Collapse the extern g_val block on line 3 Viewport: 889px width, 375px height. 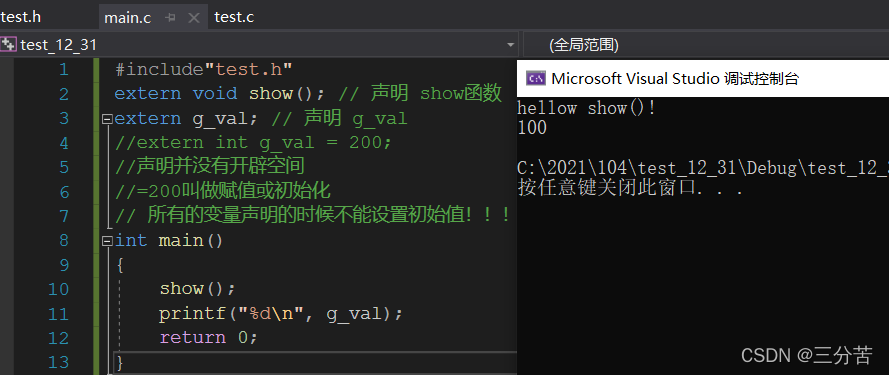pos(107,119)
